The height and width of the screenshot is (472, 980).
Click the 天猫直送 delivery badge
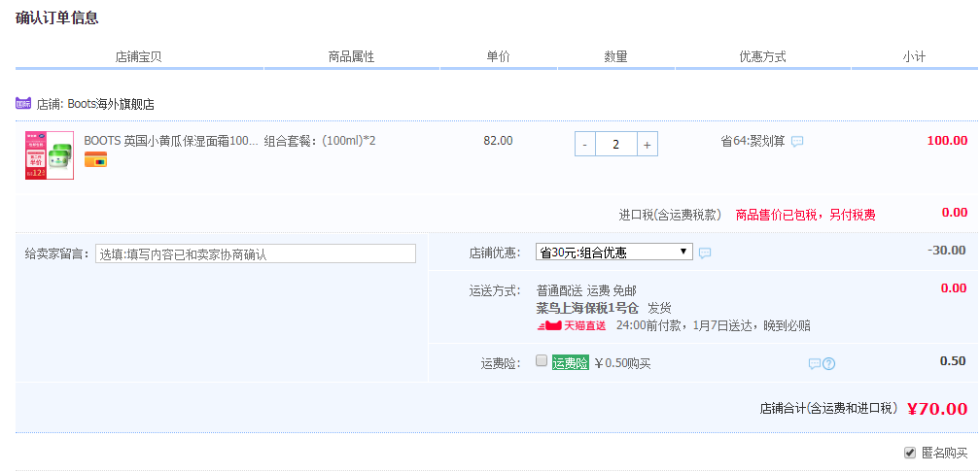572,325
